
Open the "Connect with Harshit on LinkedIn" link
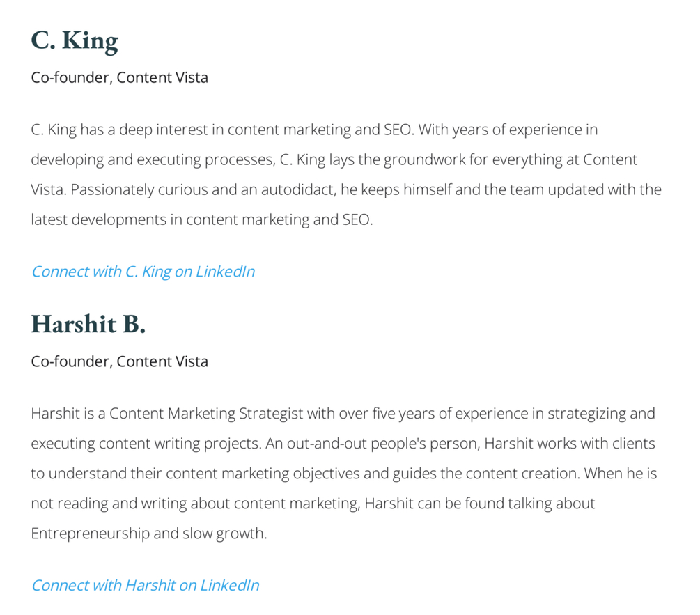tap(145, 585)
